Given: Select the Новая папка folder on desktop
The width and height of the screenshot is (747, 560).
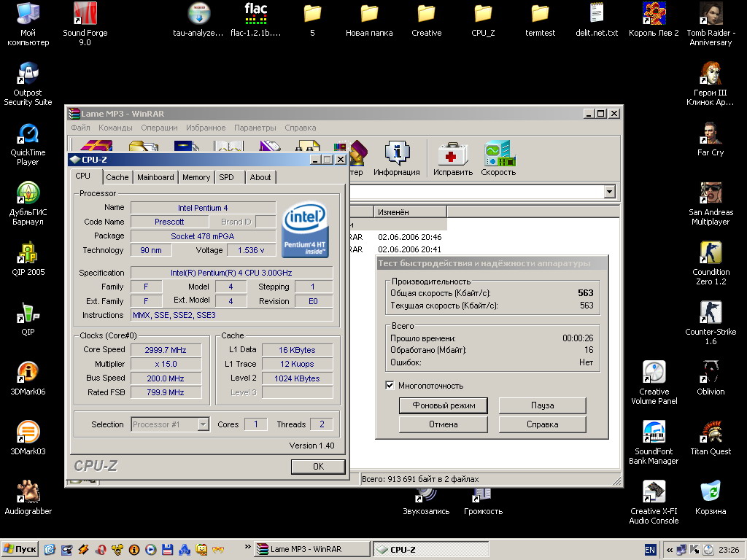Looking at the screenshot, I should [369, 20].
